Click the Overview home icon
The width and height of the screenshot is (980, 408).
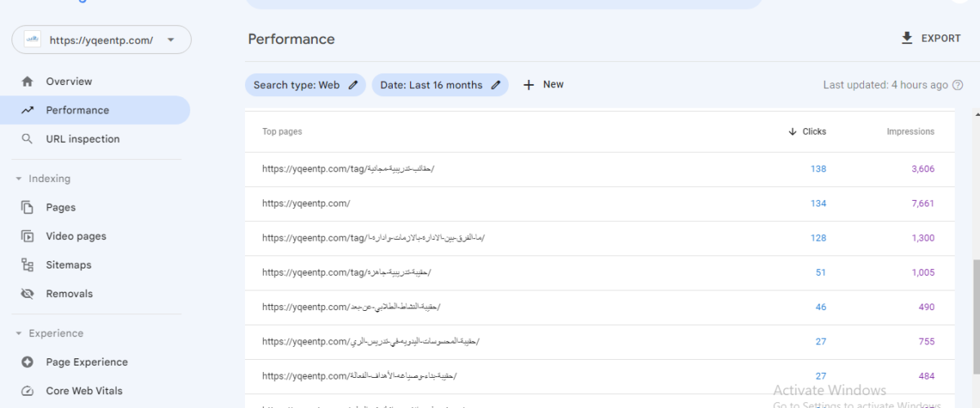tap(28, 82)
